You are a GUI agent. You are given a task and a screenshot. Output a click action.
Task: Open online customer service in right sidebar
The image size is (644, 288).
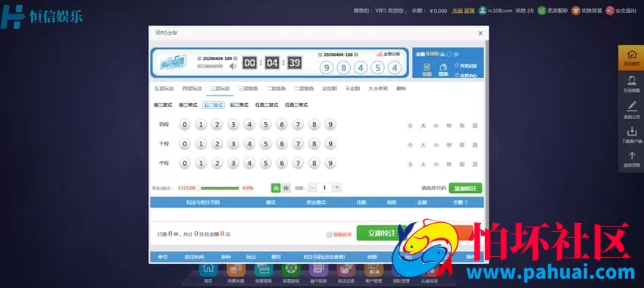click(631, 80)
